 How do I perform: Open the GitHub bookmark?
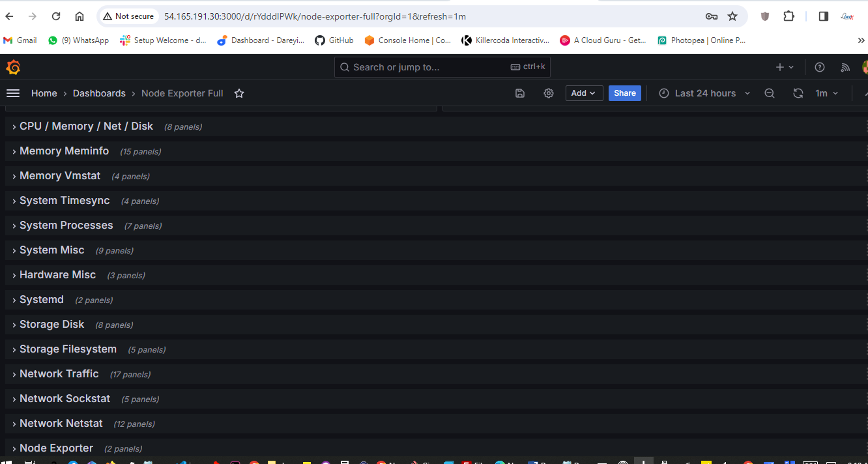pyautogui.click(x=334, y=40)
